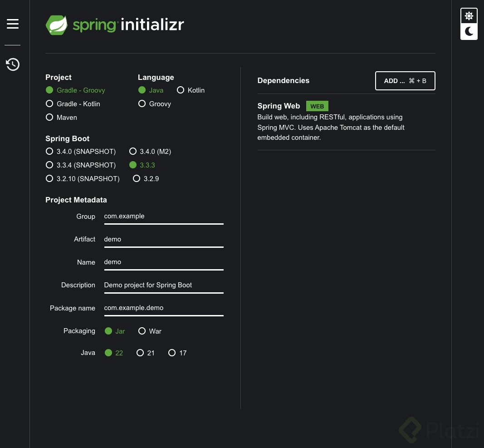
Task: Click the WEB tag badge
Action: [x=317, y=106]
